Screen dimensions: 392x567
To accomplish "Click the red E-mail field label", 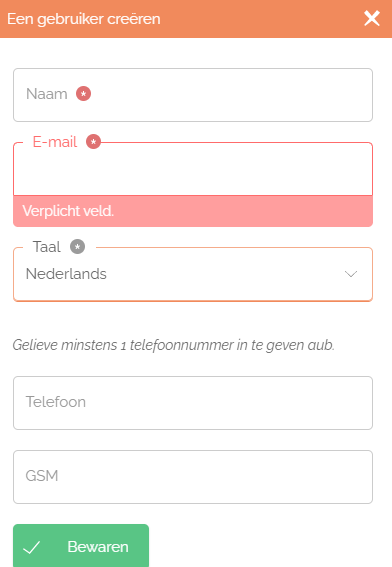I will click(x=55, y=141).
